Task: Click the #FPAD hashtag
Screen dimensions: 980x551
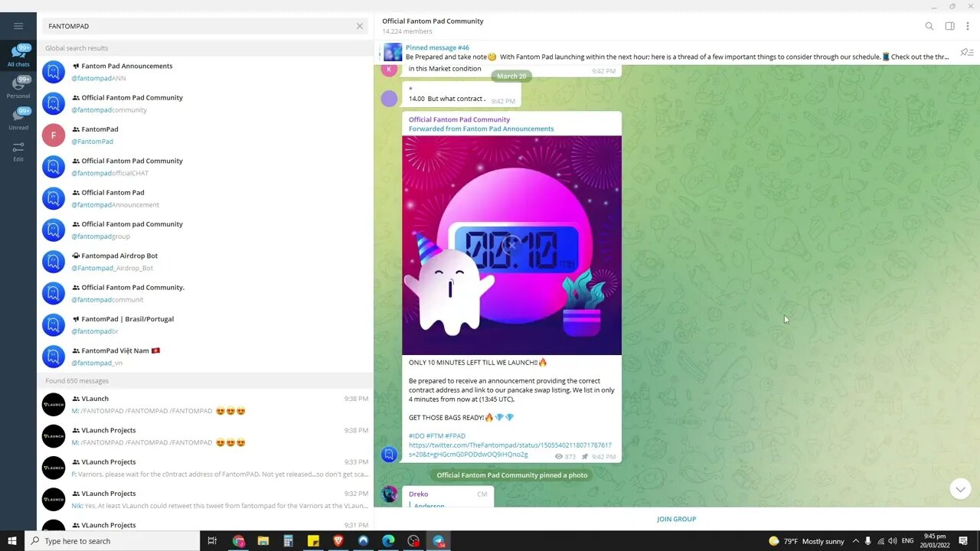Action: pyautogui.click(x=455, y=435)
